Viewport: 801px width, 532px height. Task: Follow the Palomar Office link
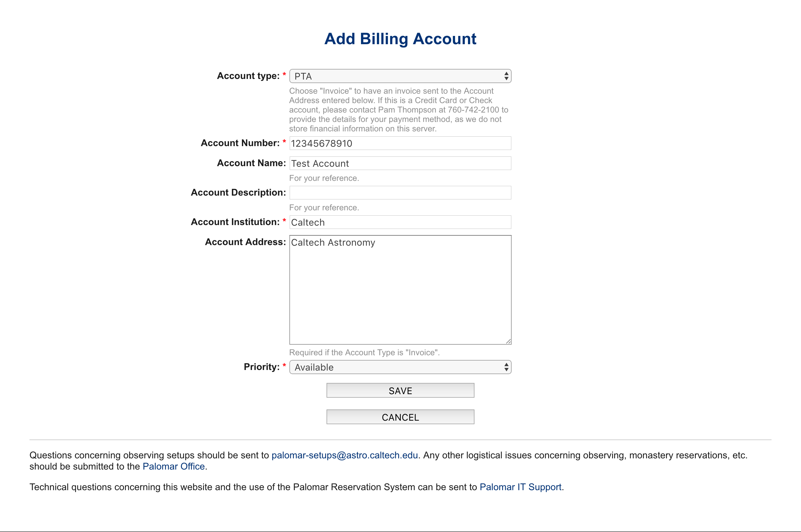[x=174, y=467]
